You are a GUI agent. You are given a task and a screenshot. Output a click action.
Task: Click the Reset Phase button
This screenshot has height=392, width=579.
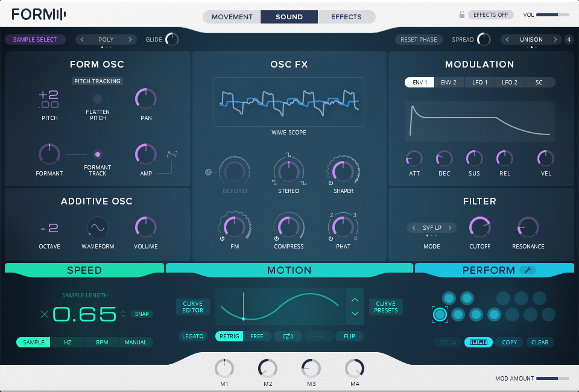(x=419, y=39)
